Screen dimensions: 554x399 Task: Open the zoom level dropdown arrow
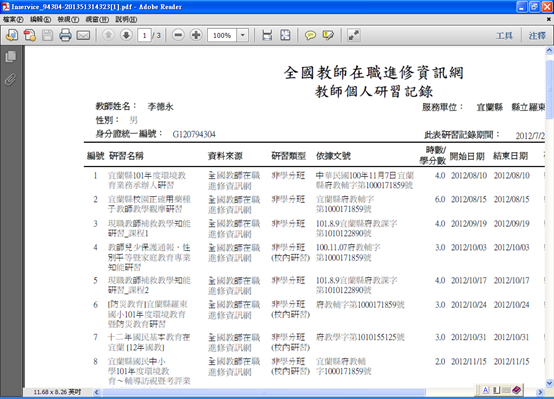(242, 35)
